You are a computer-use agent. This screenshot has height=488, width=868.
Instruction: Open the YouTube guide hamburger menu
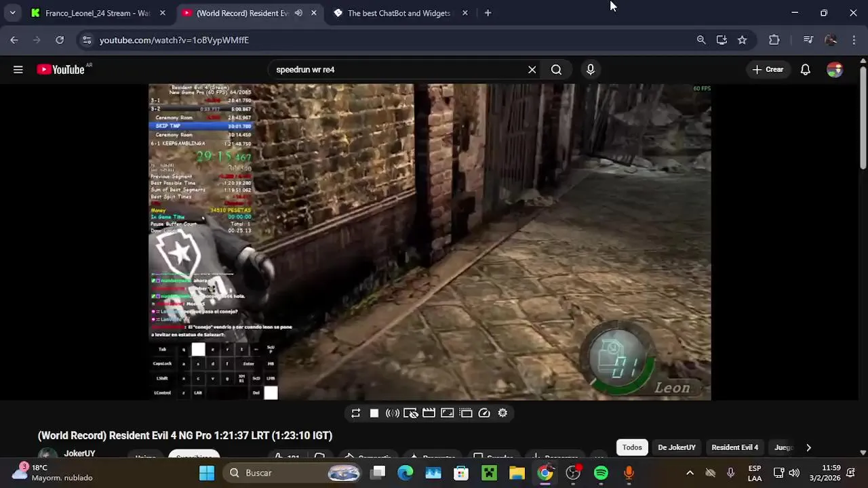(x=18, y=69)
